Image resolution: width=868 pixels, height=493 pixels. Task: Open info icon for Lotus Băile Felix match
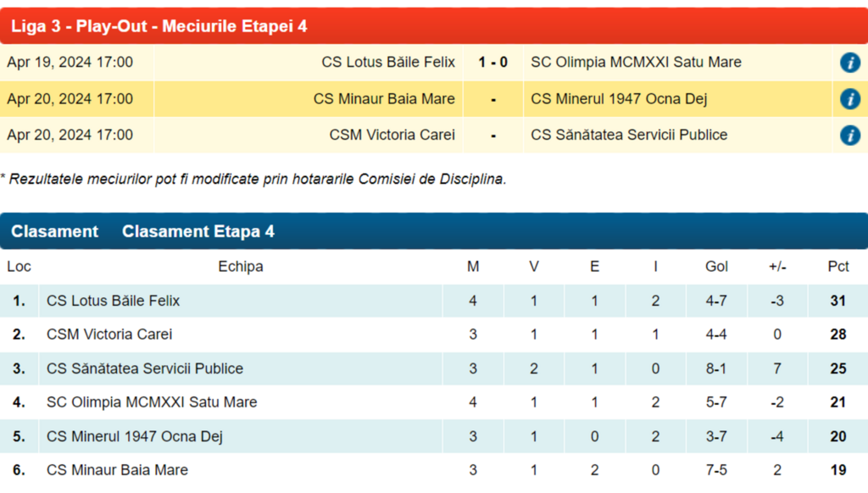[x=849, y=63]
